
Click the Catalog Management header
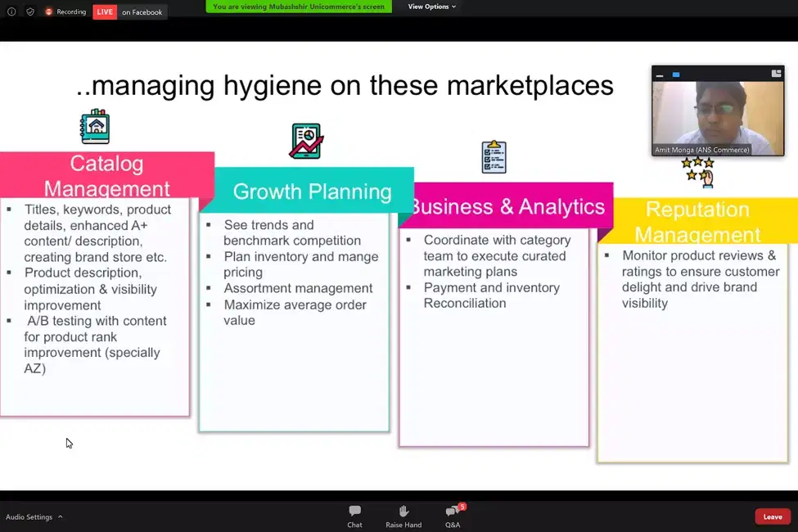[107, 175]
